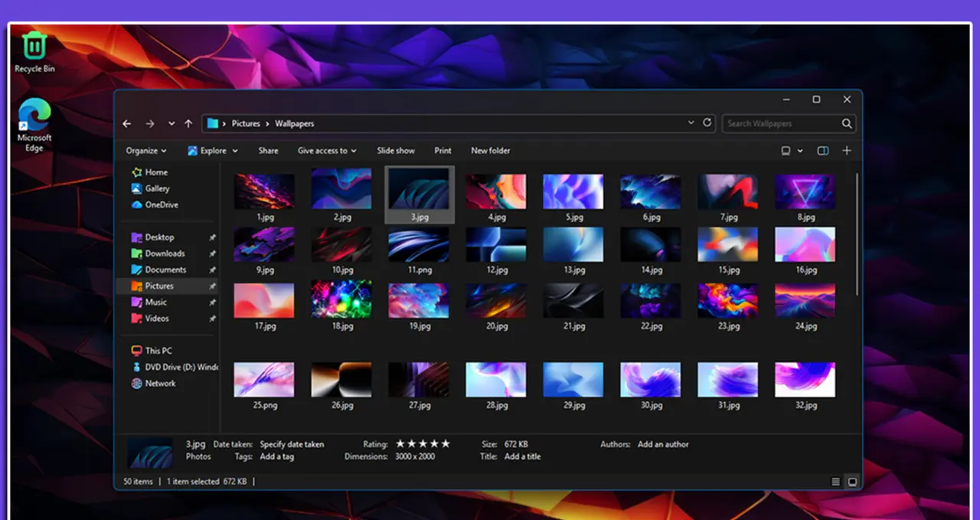Expand the view options arrow
This screenshot has height=520, width=980.
tap(800, 151)
